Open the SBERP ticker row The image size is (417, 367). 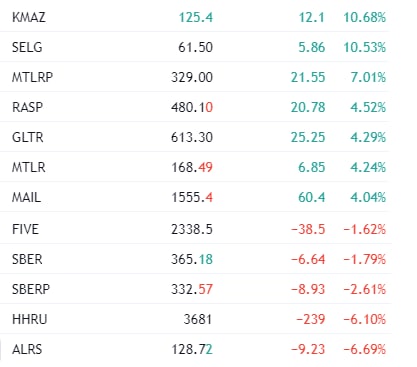194,289
